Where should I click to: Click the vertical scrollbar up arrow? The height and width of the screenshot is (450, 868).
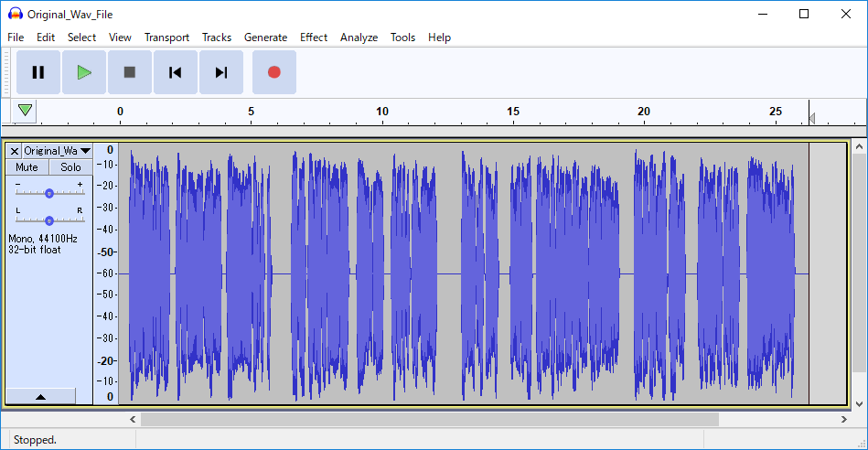(x=859, y=146)
